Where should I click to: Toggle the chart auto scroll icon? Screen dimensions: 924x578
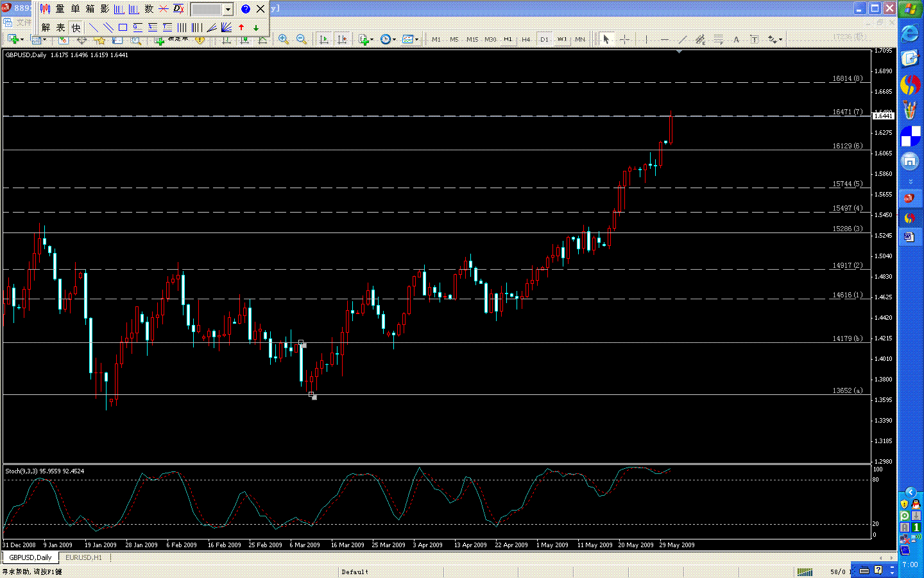click(x=324, y=40)
